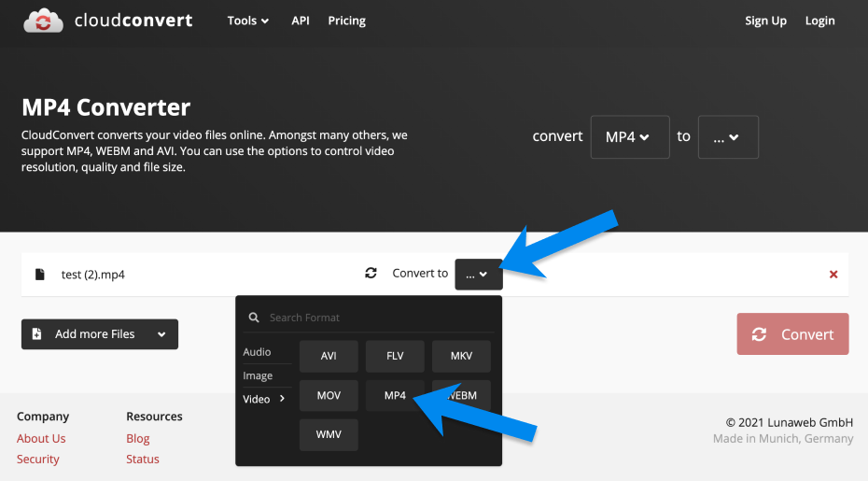
Task: Choose the AVI format
Action: pyautogui.click(x=329, y=356)
